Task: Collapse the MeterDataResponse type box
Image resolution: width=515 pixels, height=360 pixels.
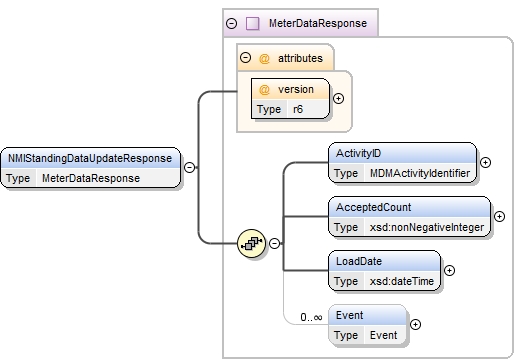Action: 231,23
